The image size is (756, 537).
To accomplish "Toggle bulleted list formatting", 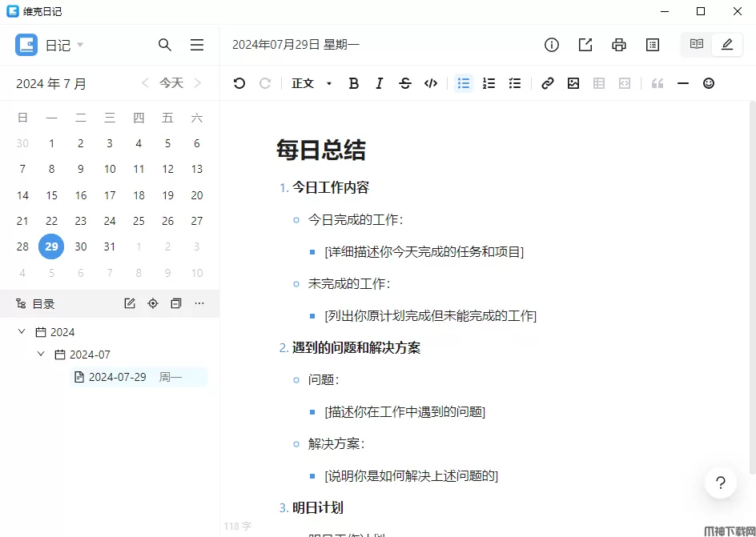I will pyautogui.click(x=464, y=83).
